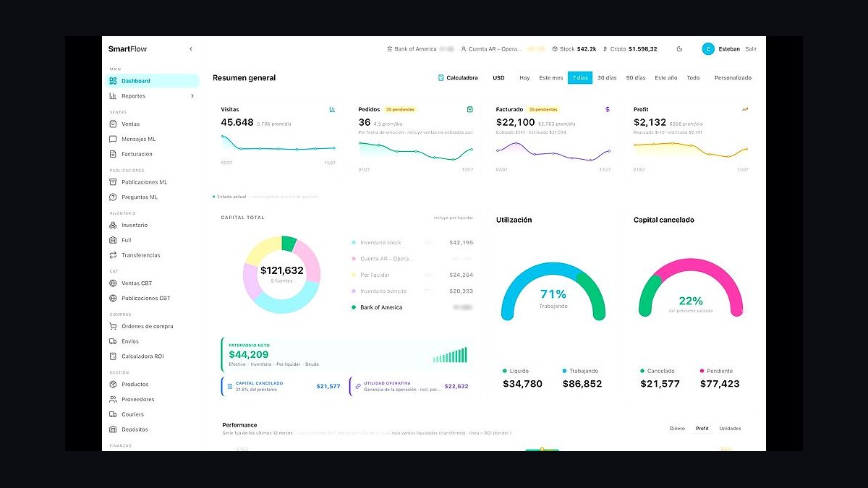Toggle the USD currency selector
Viewport: 868px width, 488px height.
point(498,78)
